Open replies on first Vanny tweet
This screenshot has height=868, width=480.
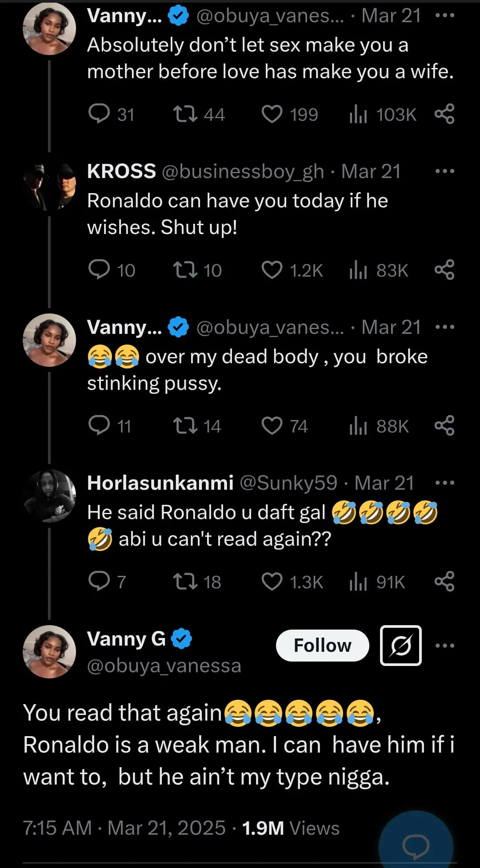pos(99,114)
